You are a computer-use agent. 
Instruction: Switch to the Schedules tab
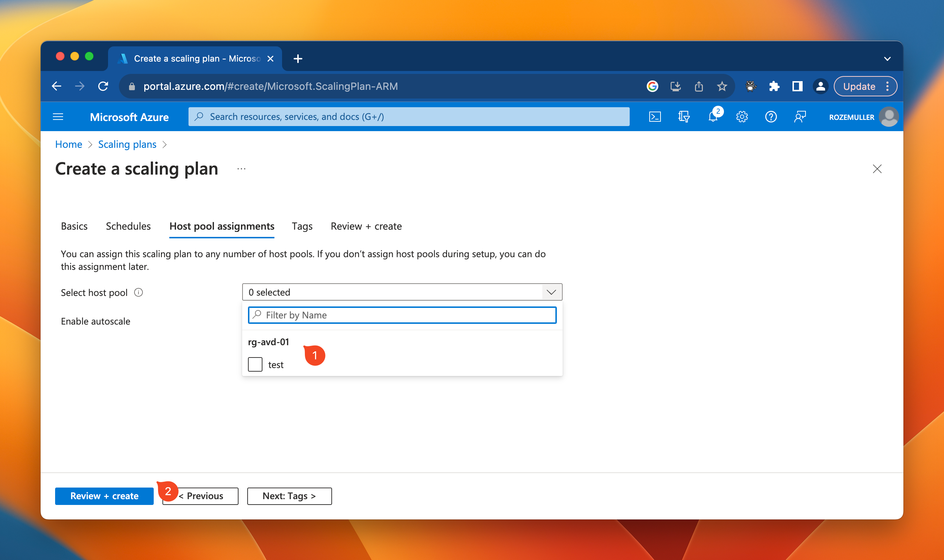pyautogui.click(x=128, y=226)
